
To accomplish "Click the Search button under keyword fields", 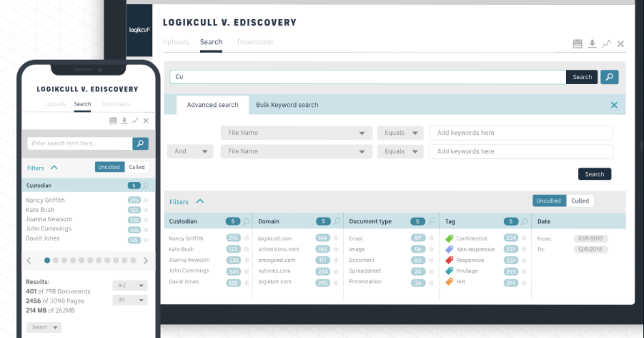I will coord(595,174).
